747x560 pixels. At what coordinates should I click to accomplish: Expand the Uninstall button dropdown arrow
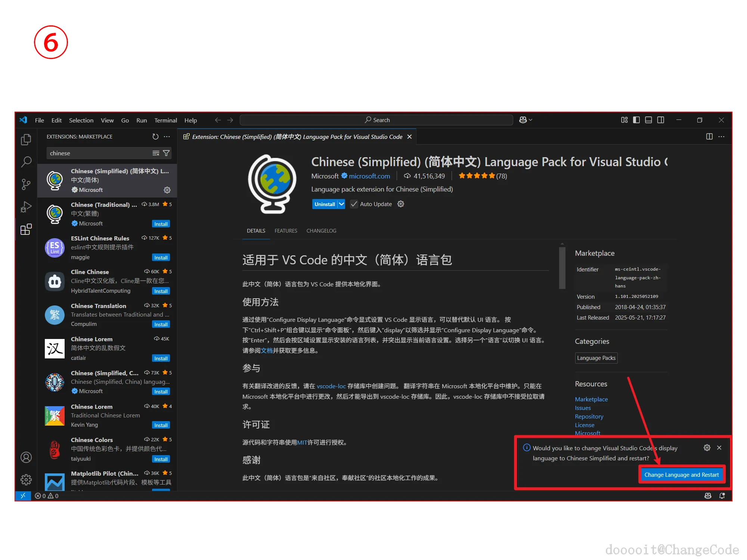(341, 204)
